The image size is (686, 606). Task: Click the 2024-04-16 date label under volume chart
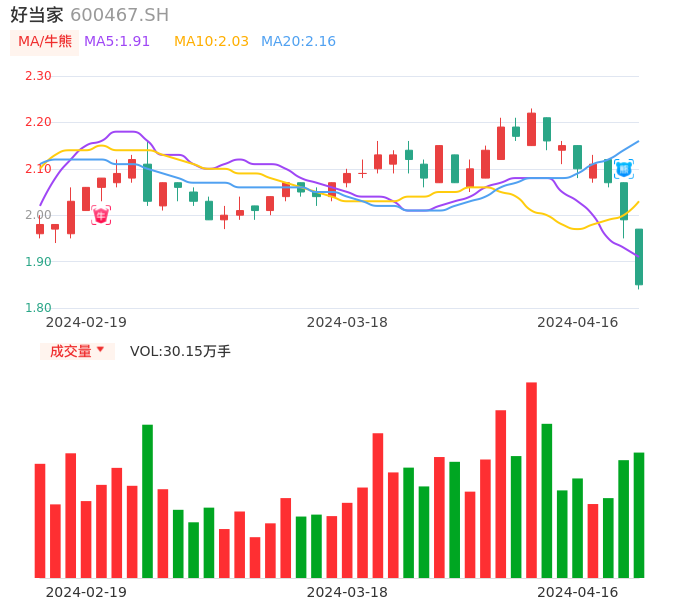point(577,592)
